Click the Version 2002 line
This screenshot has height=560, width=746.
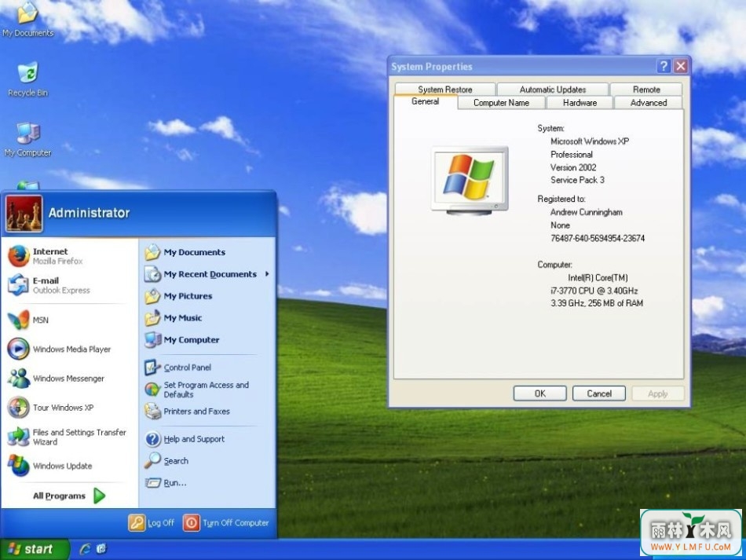(x=573, y=167)
